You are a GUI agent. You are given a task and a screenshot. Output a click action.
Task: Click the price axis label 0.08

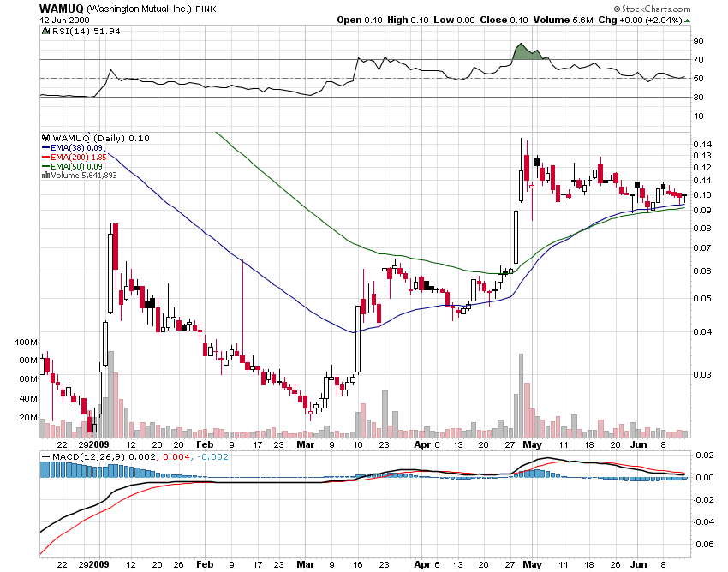pos(702,228)
